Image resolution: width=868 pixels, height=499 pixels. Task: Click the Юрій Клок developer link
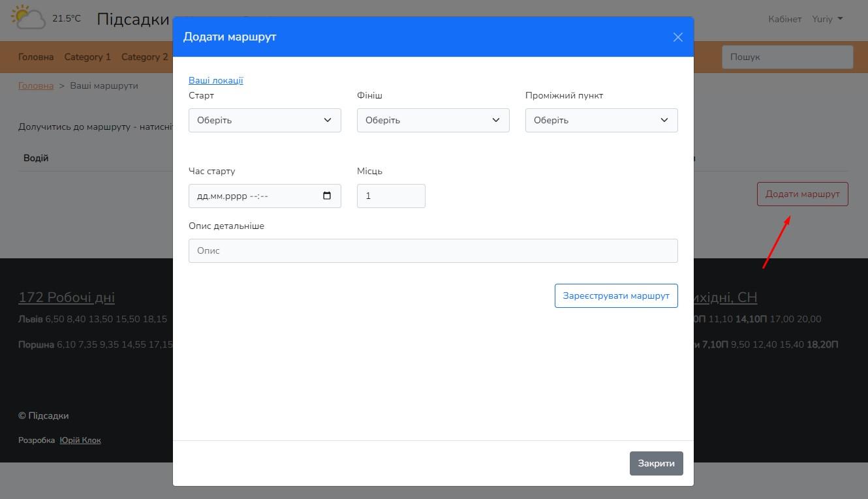coord(80,440)
